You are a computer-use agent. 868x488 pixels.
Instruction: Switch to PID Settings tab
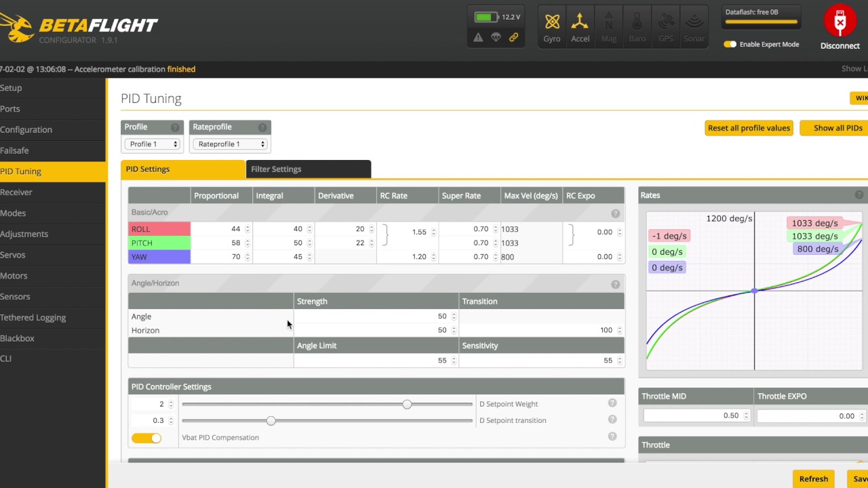click(x=183, y=169)
